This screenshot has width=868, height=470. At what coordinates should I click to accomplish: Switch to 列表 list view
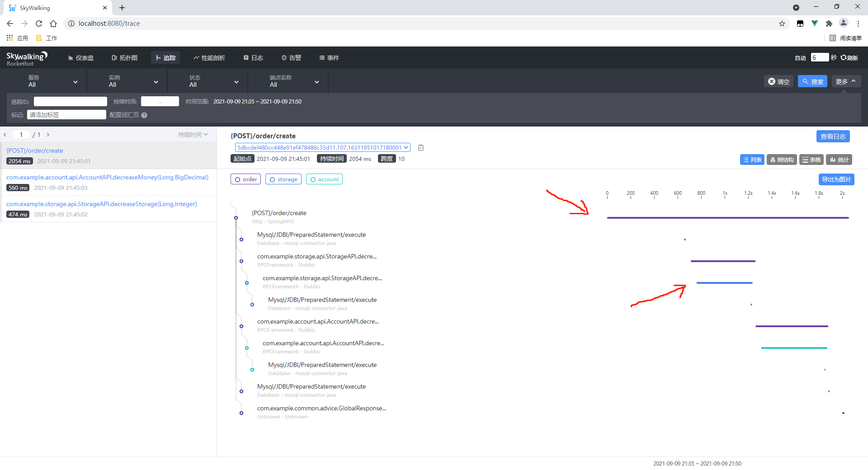pos(752,160)
